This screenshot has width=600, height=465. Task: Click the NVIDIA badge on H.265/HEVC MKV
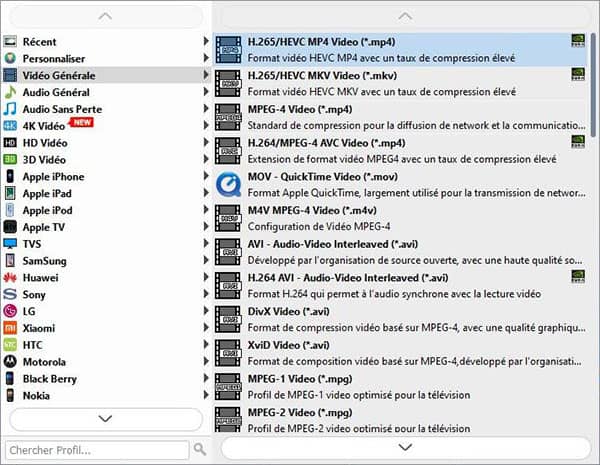[578, 74]
